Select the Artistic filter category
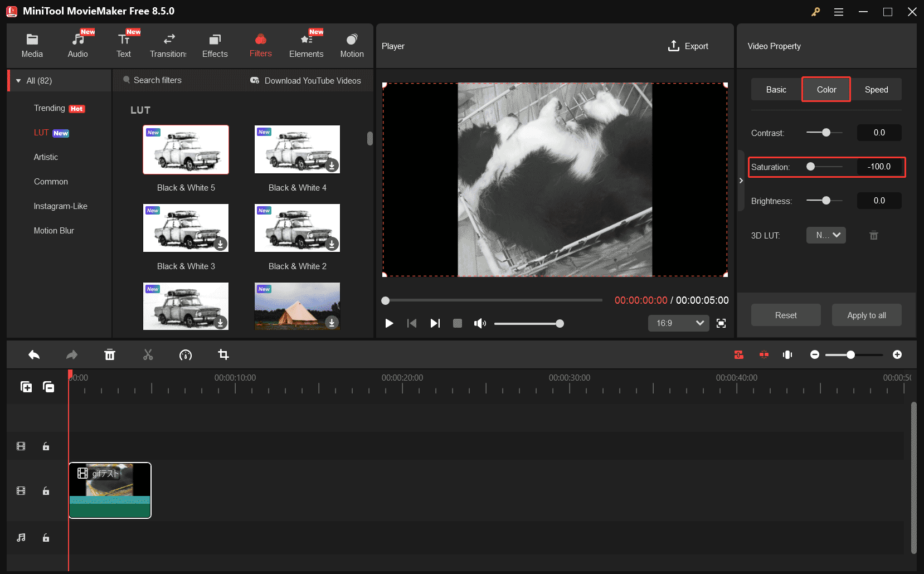Image resolution: width=924 pixels, height=574 pixels. [x=46, y=157]
